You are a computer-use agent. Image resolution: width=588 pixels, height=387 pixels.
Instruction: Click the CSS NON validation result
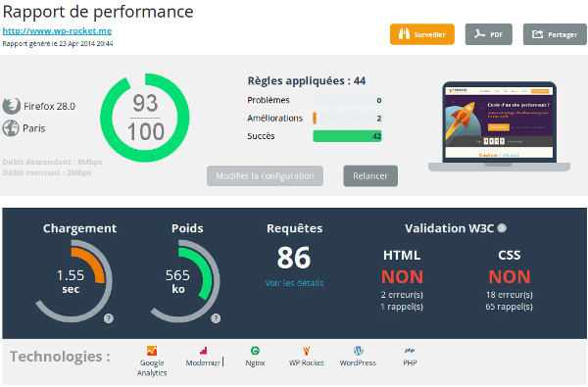pyautogui.click(x=510, y=277)
